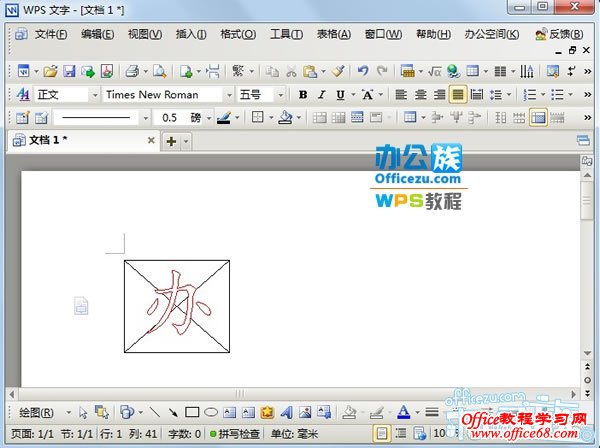Open the 编辑(E) menu
Viewport: 600px width, 448px height.
(98, 34)
